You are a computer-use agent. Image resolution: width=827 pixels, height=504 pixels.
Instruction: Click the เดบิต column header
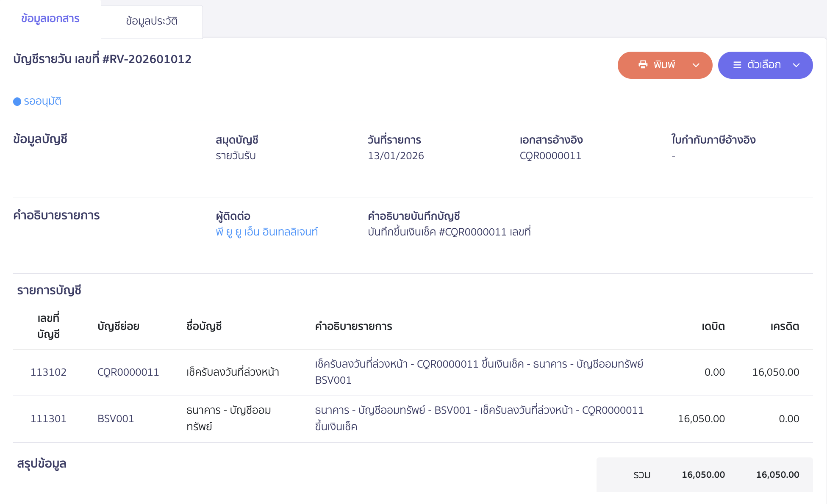pos(713,327)
